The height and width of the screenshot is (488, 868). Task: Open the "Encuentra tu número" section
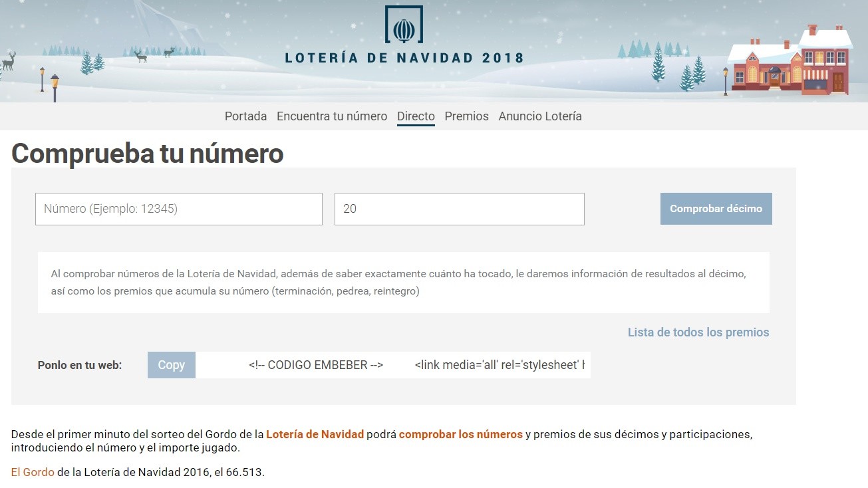[x=331, y=116]
